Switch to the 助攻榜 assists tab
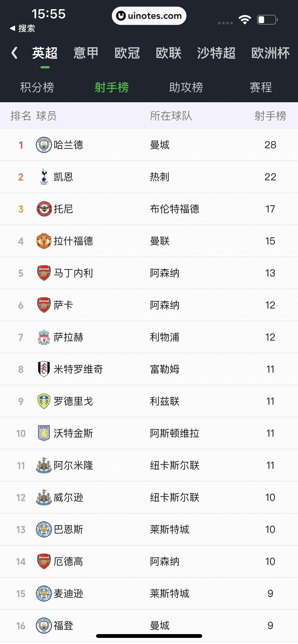Image resolution: width=298 pixels, height=644 pixels. point(186,87)
